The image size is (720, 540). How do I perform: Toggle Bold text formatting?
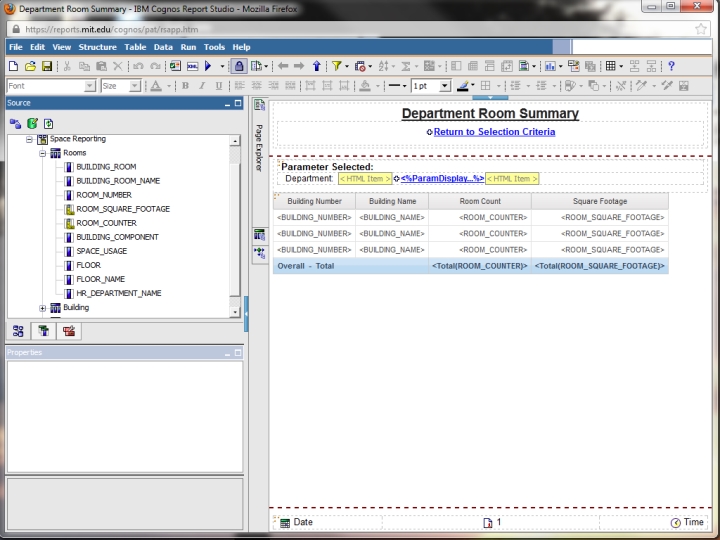click(x=186, y=87)
